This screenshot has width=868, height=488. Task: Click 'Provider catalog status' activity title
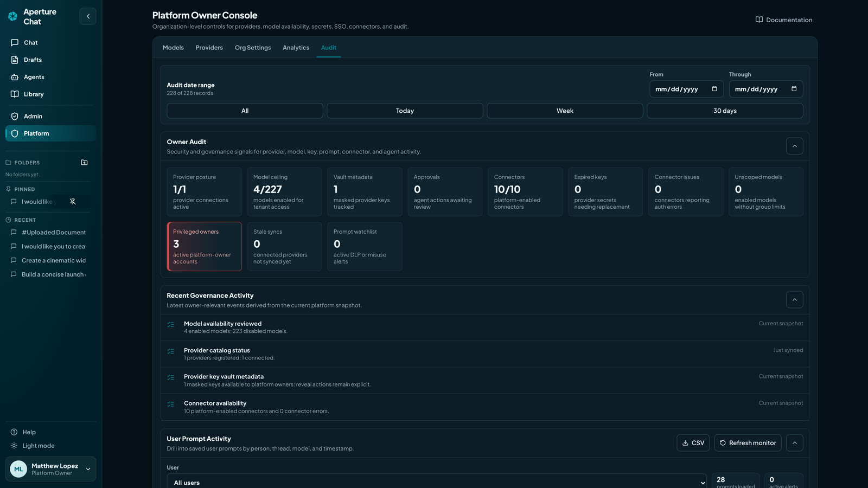(217, 350)
